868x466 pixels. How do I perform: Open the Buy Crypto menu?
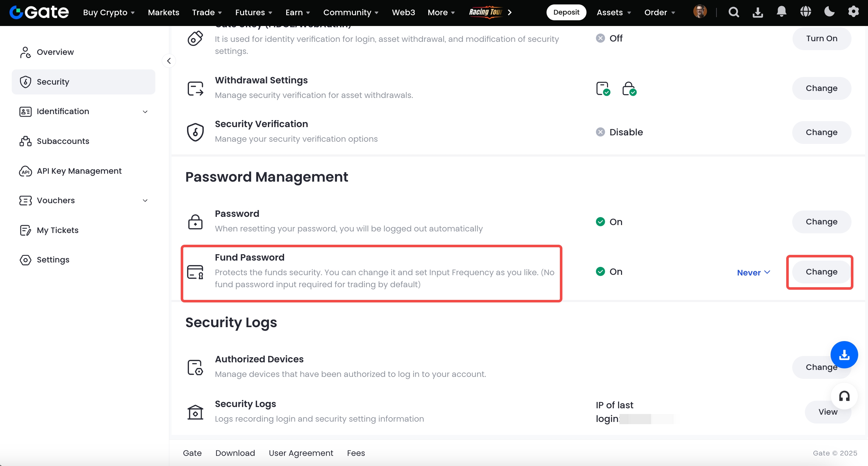tap(108, 12)
